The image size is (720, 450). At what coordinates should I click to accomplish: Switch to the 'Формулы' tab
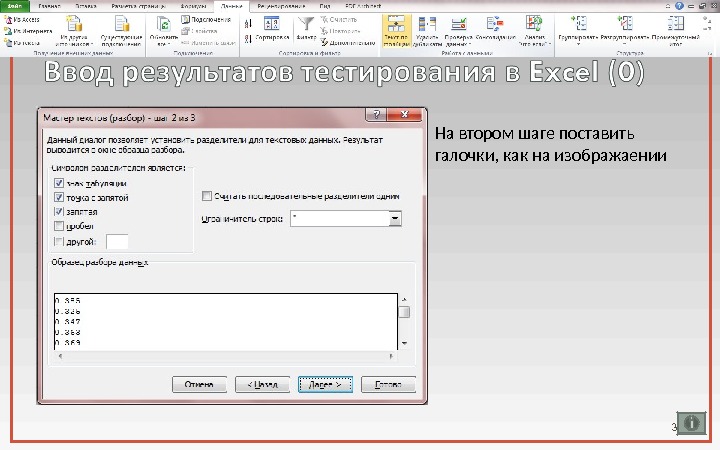tap(193, 6)
